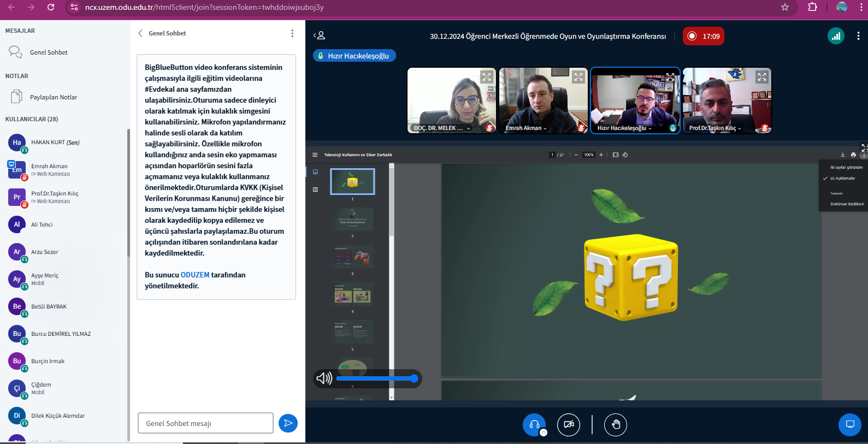Viewport: 868px width, 444px height.
Task: Select slide 3 thumbnail with game controller
Action: tap(352, 256)
